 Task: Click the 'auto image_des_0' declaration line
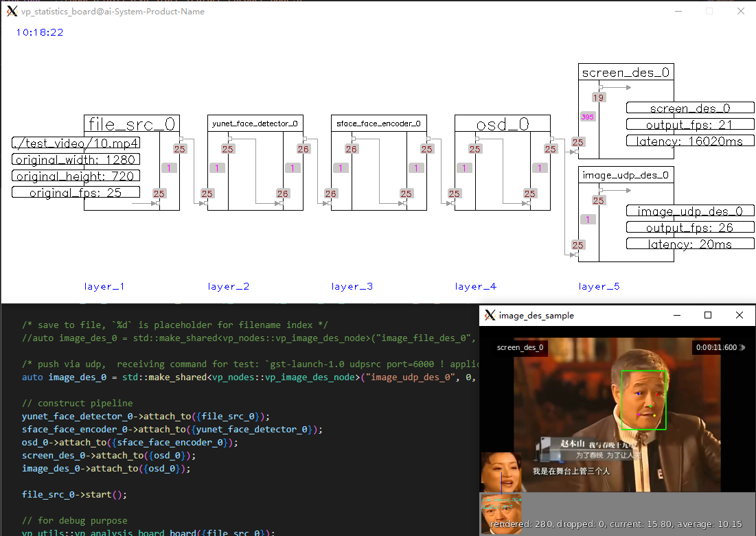pos(250,377)
